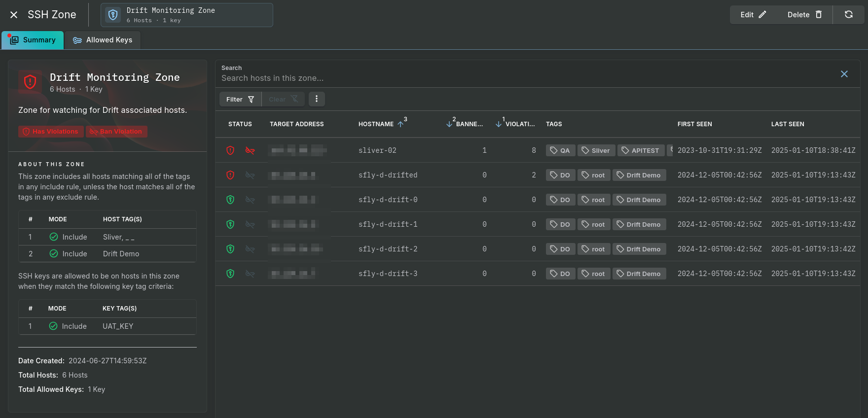Click Include check icon for Sliver rule
The height and width of the screenshot is (418, 868).
pos(54,237)
